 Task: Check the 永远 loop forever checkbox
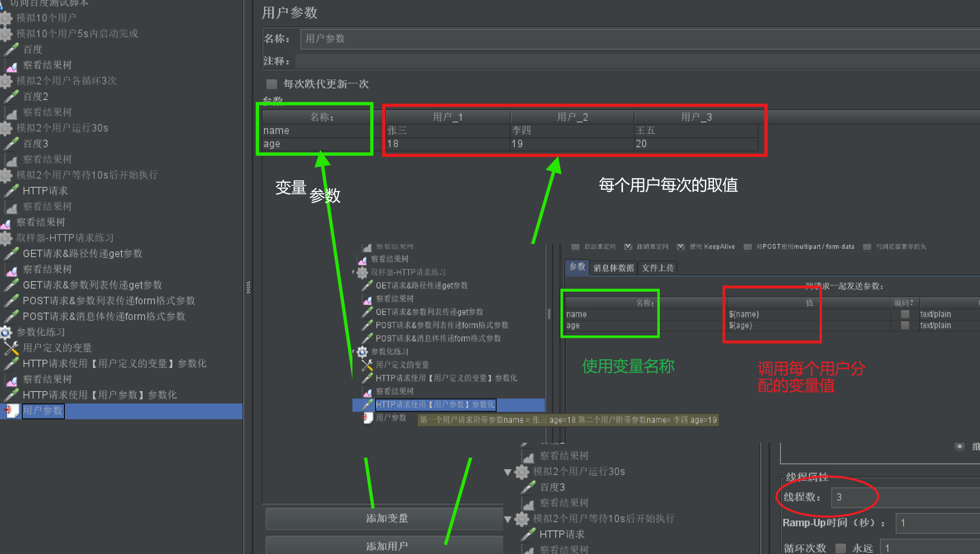840,548
